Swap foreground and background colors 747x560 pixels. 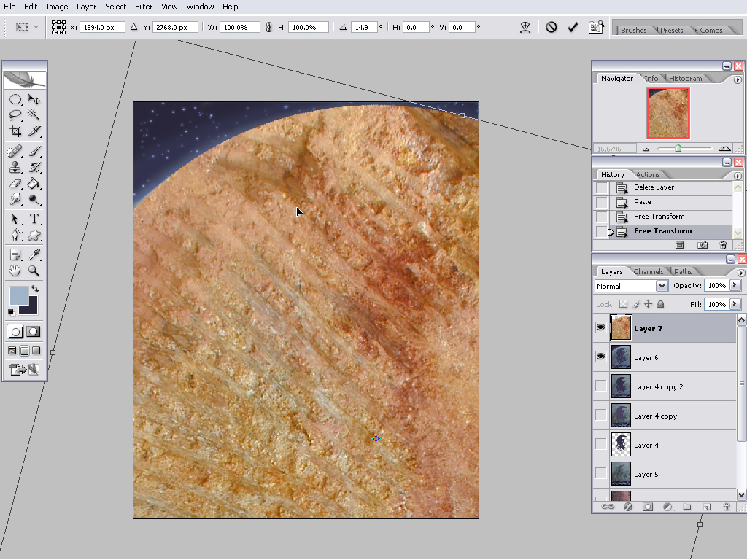(x=35, y=289)
